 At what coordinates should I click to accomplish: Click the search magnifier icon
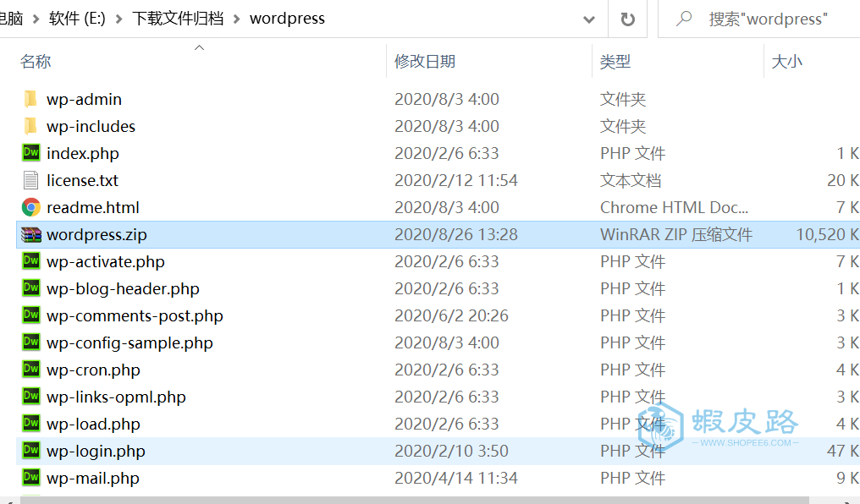point(684,19)
